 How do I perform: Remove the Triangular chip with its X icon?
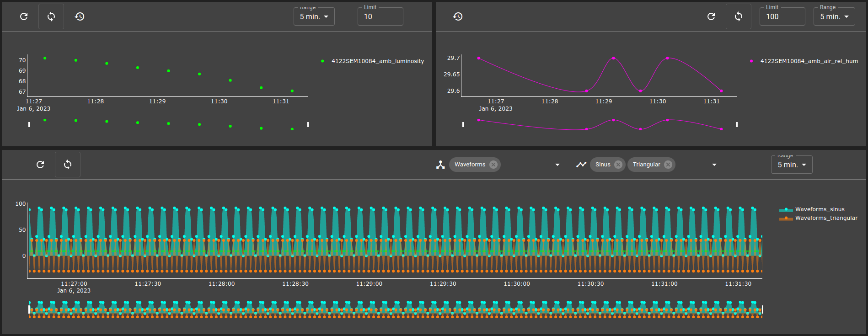668,165
